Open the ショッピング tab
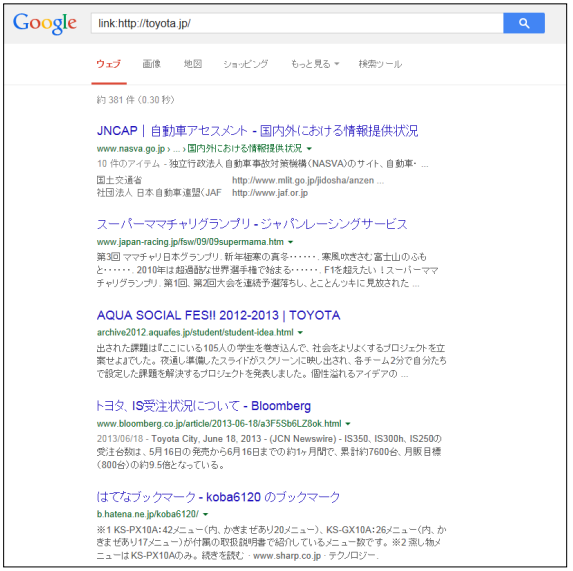The height and width of the screenshot is (571, 573). (x=246, y=64)
